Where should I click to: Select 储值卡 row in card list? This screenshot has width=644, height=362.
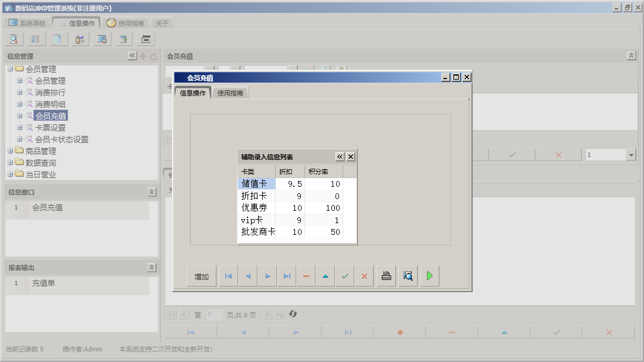[x=290, y=184]
